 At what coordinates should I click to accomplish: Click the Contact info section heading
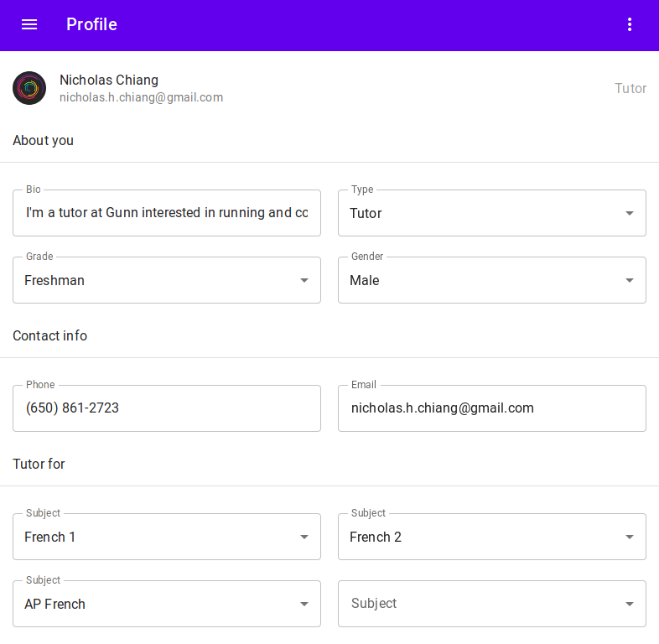point(50,335)
